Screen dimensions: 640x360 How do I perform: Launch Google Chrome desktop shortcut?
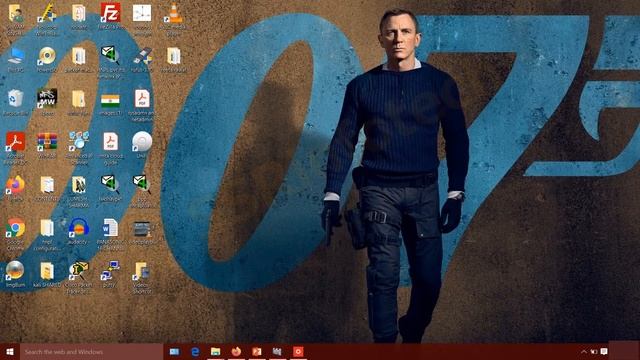tap(16, 234)
